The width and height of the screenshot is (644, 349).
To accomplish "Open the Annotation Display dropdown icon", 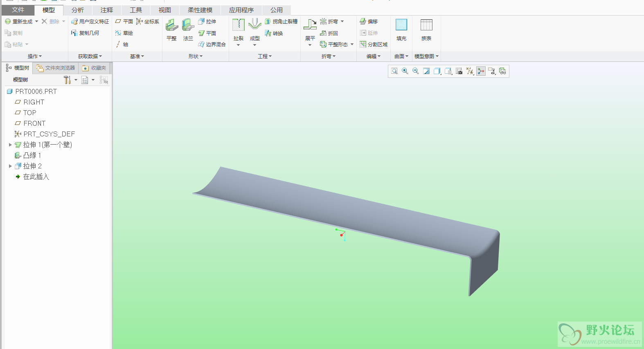I will click(x=492, y=71).
